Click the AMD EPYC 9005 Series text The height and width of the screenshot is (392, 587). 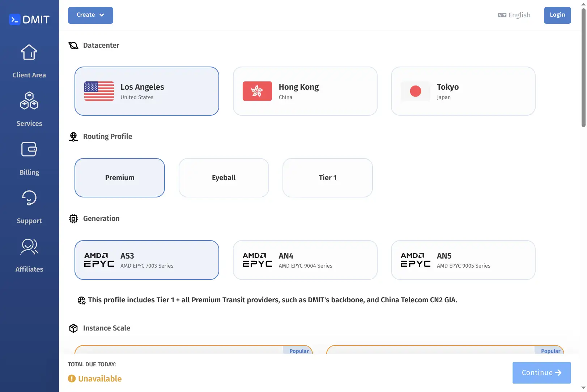click(464, 266)
